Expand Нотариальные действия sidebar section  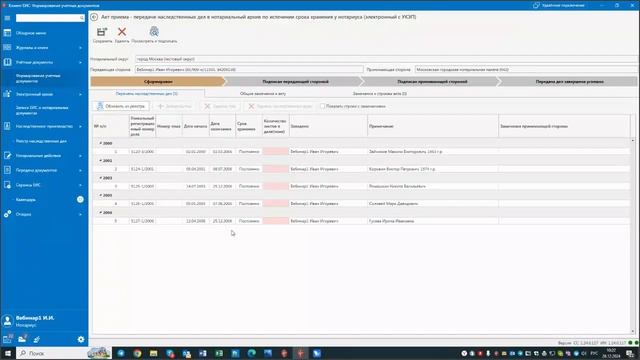(x=80, y=156)
